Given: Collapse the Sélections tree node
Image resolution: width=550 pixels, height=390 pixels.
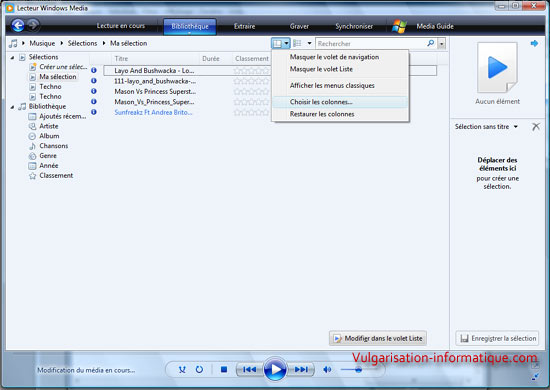Looking at the screenshot, I should click(x=12, y=57).
